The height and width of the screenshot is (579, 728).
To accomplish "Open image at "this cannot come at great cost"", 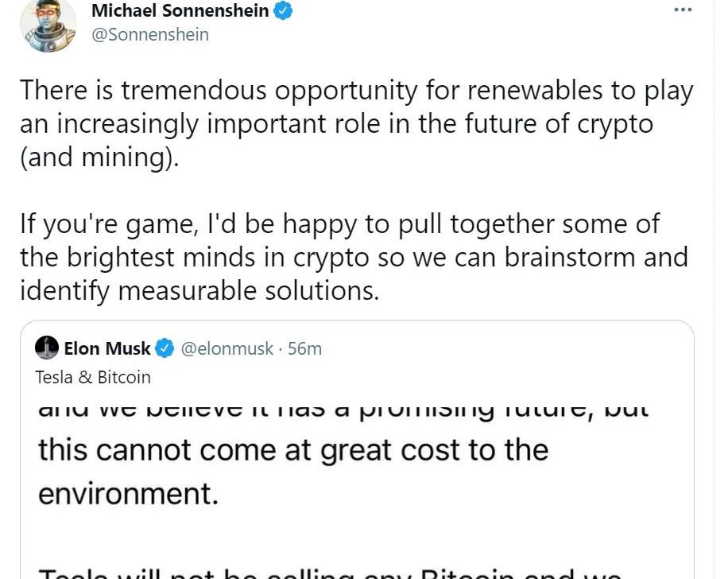I will click(293, 450).
